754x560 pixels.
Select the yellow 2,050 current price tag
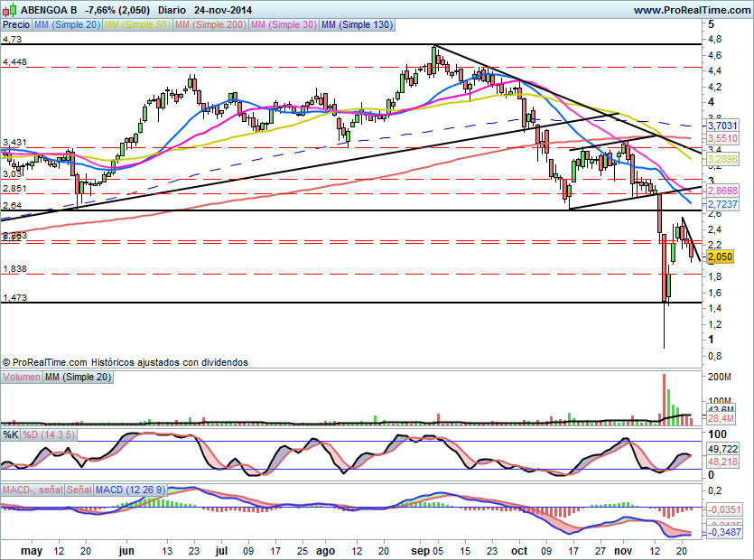720,257
